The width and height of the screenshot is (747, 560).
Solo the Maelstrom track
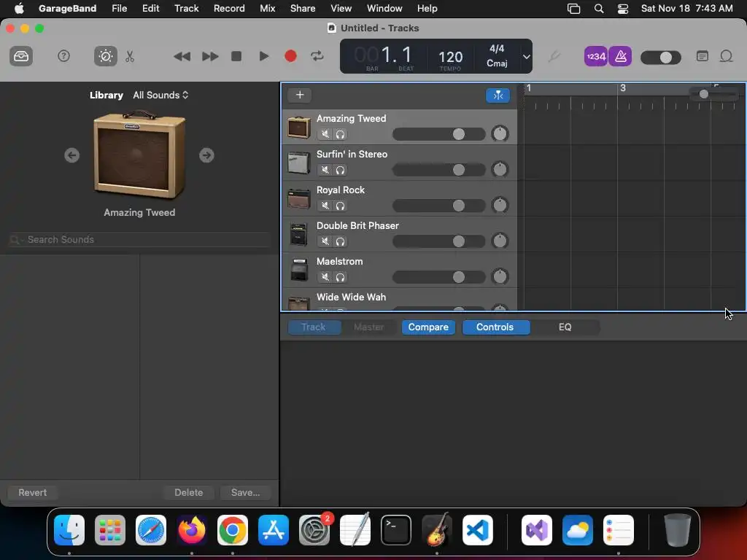pos(340,277)
